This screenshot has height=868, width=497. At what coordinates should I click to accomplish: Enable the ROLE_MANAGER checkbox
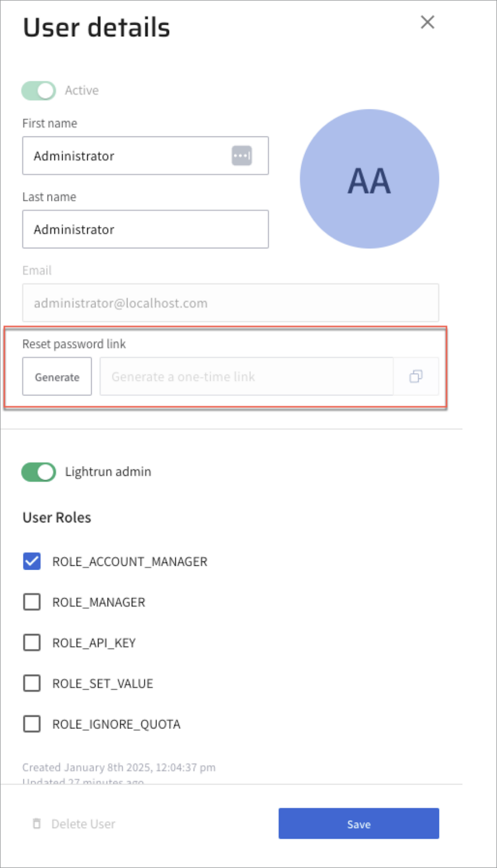pyautogui.click(x=32, y=602)
